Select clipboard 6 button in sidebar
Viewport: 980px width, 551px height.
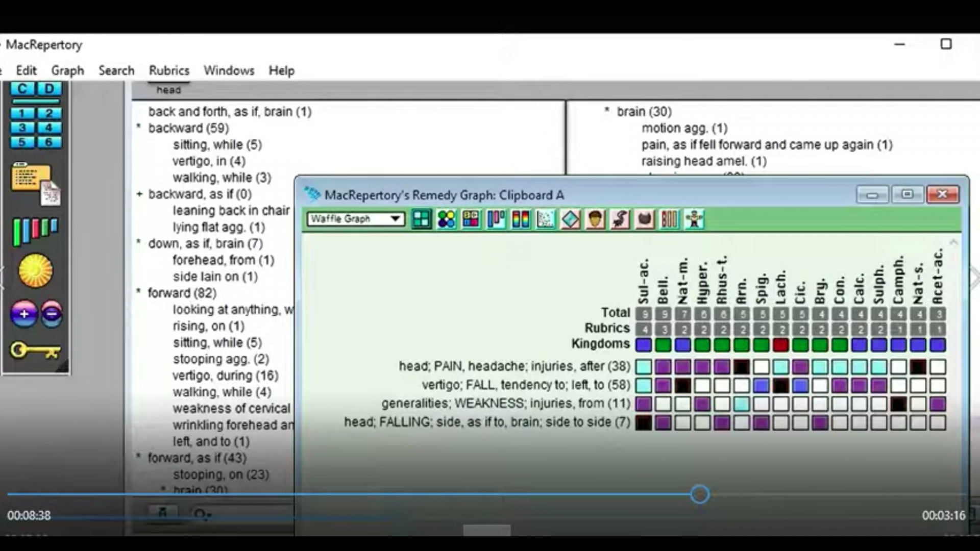coord(49,142)
